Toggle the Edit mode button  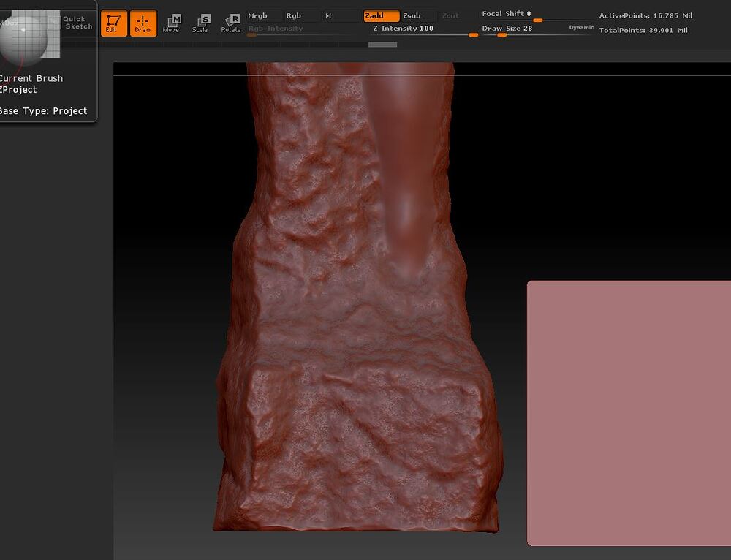pos(114,23)
